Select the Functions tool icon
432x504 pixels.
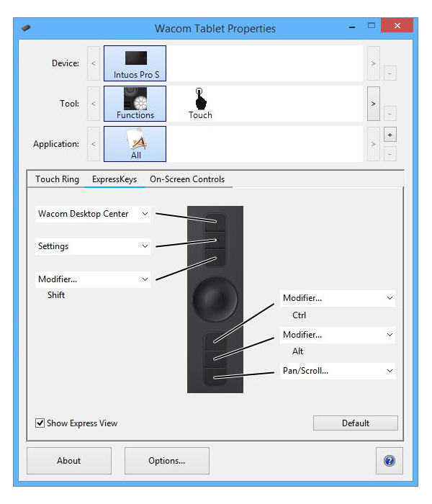pyautogui.click(x=135, y=104)
